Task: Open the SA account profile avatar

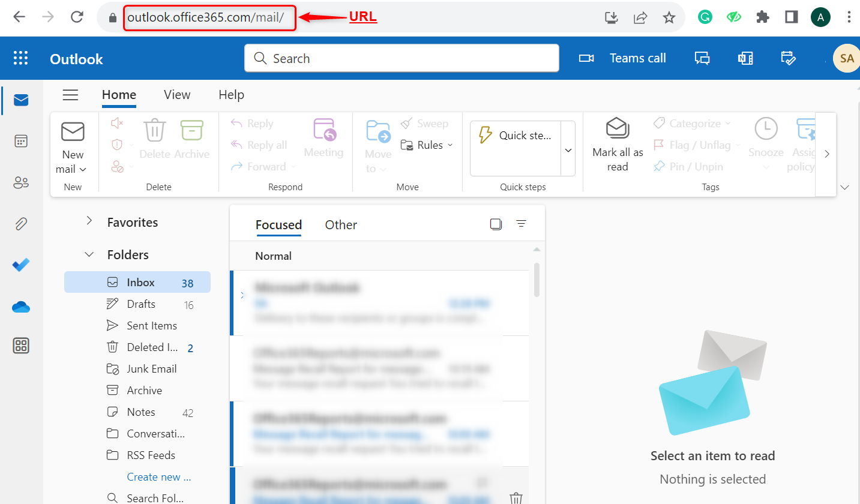Action: pos(847,58)
